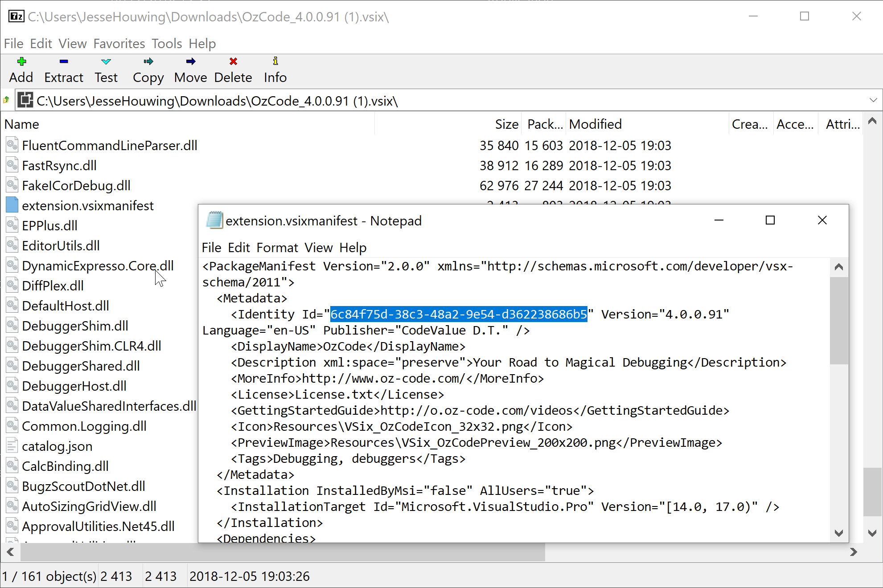Extract the archive contents

pyautogui.click(x=63, y=70)
